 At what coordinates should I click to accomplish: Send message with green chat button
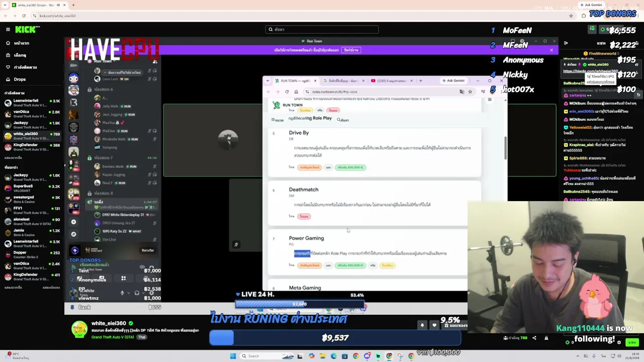[632, 342]
